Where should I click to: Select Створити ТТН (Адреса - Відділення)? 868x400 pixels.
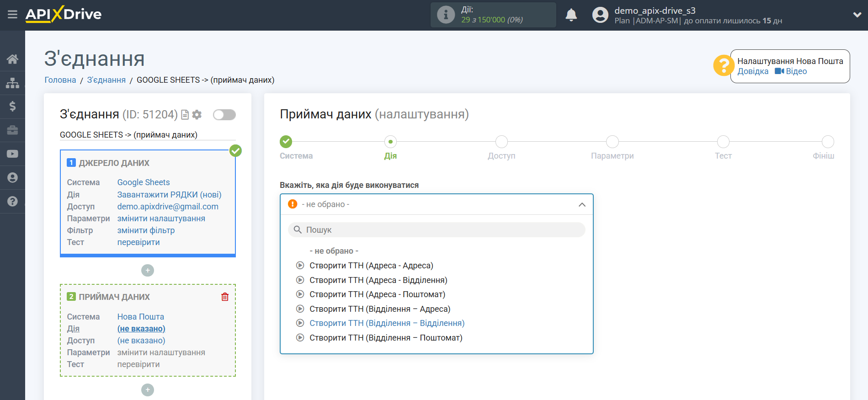[378, 280]
